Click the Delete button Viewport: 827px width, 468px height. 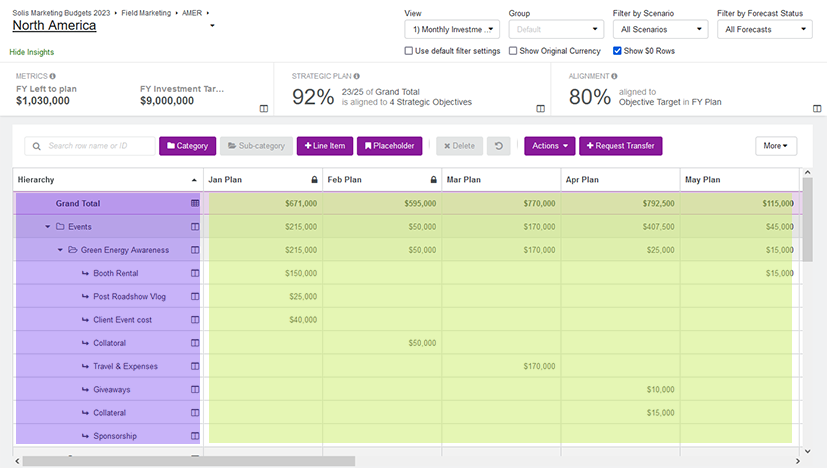pyautogui.click(x=459, y=146)
